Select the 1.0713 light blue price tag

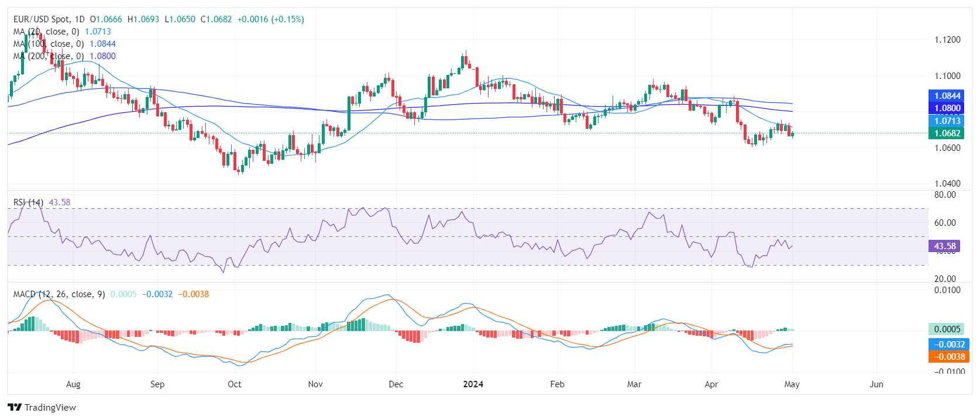pyautogui.click(x=945, y=121)
